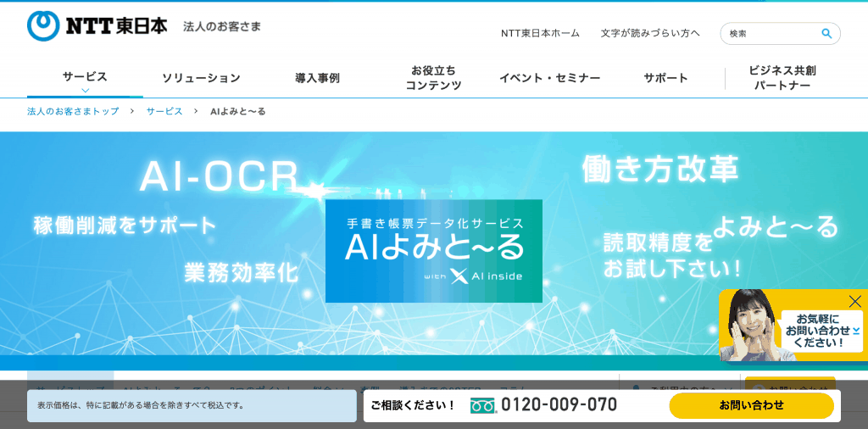Open ビジネス共創パートナー menu item
The height and width of the screenshot is (429, 868).
point(782,78)
